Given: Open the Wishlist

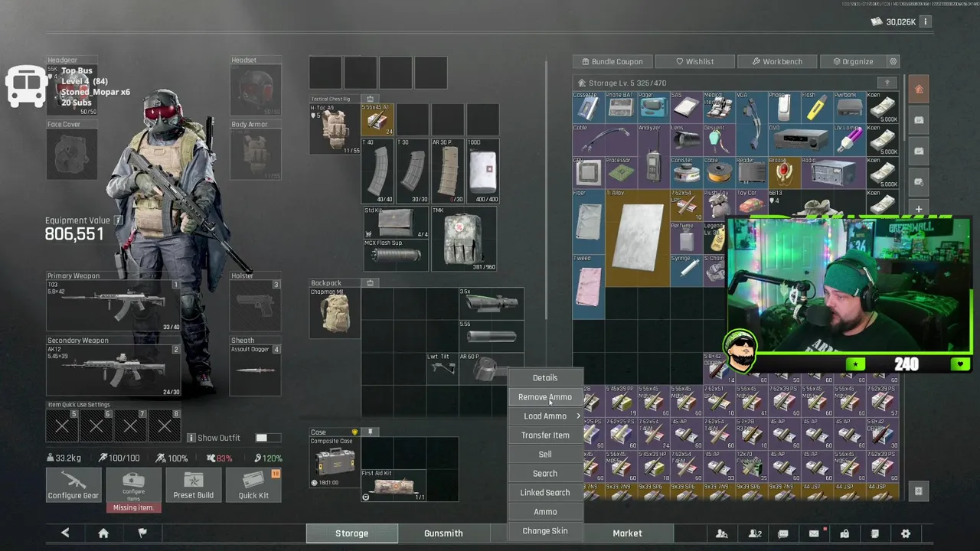Looking at the screenshot, I should (694, 61).
